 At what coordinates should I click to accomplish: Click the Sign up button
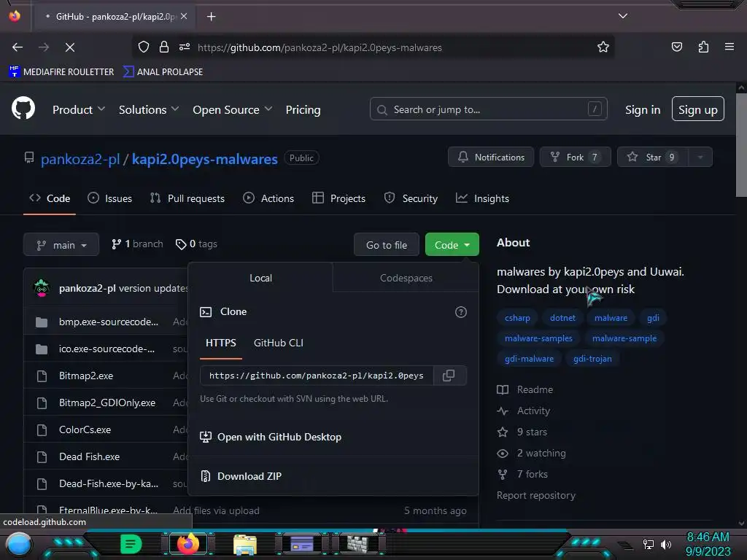tap(697, 109)
